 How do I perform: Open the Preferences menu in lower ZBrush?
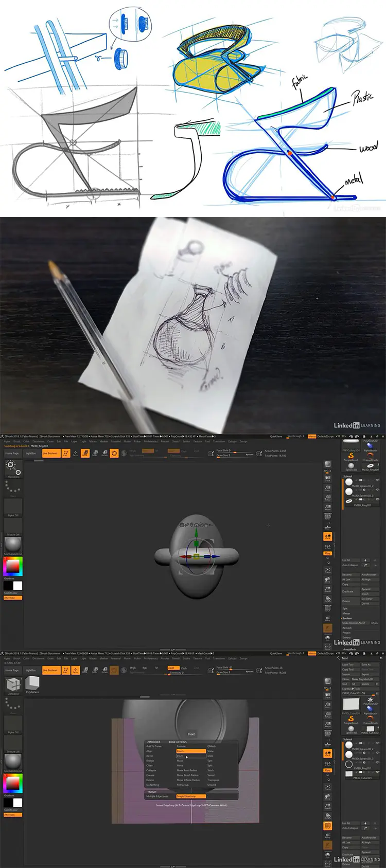point(151,658)
